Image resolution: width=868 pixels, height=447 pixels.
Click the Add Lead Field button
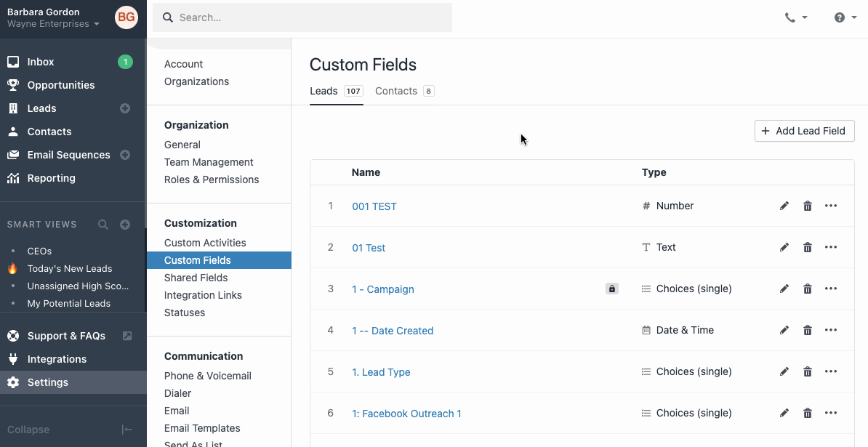click(x=804, y=131)
